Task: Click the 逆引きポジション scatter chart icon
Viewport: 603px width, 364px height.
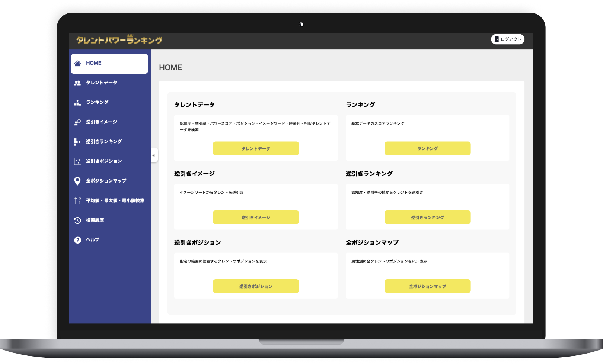Action: tap(77, 161)
